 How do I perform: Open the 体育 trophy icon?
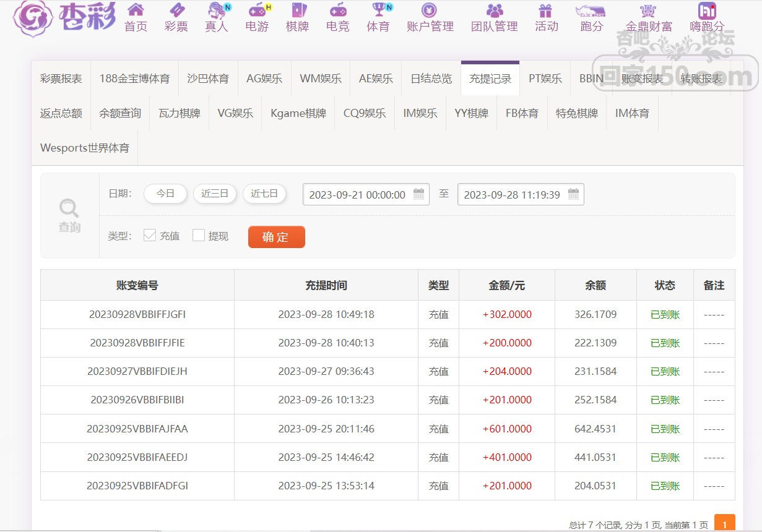378,11
